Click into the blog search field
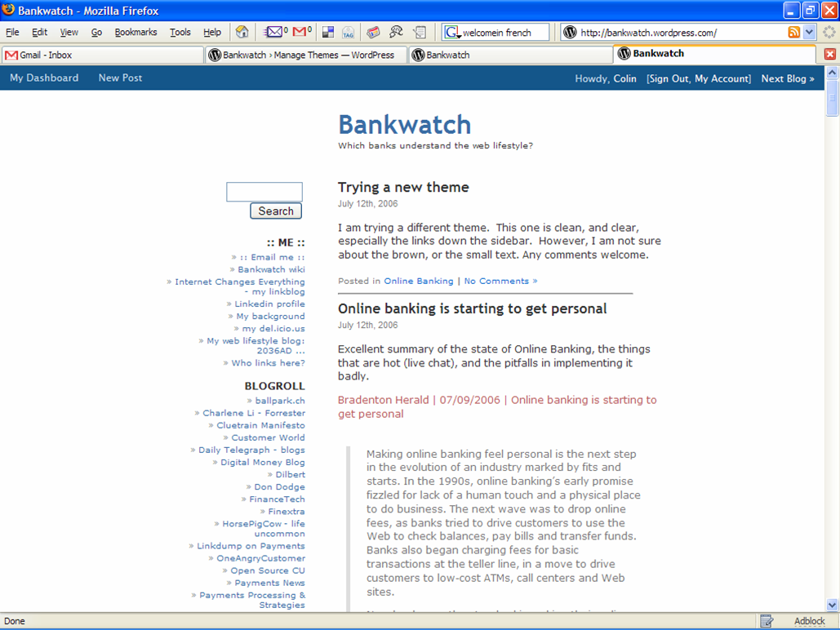Viewport: 840px width, 630px height. (264, 192)
